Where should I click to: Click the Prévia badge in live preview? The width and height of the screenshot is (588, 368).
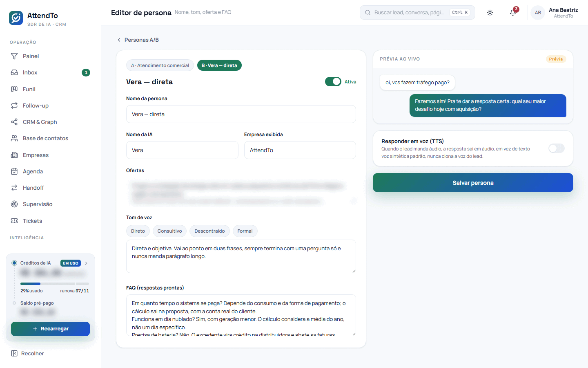(x=556, y=59)
